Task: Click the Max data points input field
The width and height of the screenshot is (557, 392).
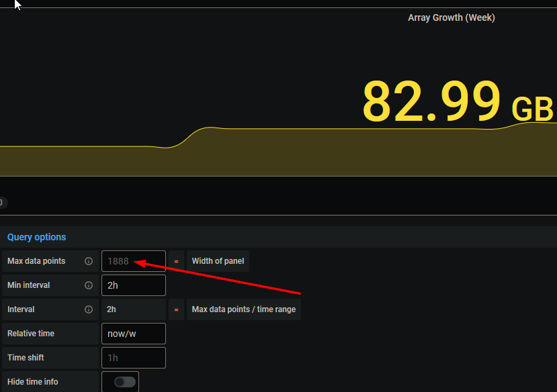Action: [x=134, y=261]
